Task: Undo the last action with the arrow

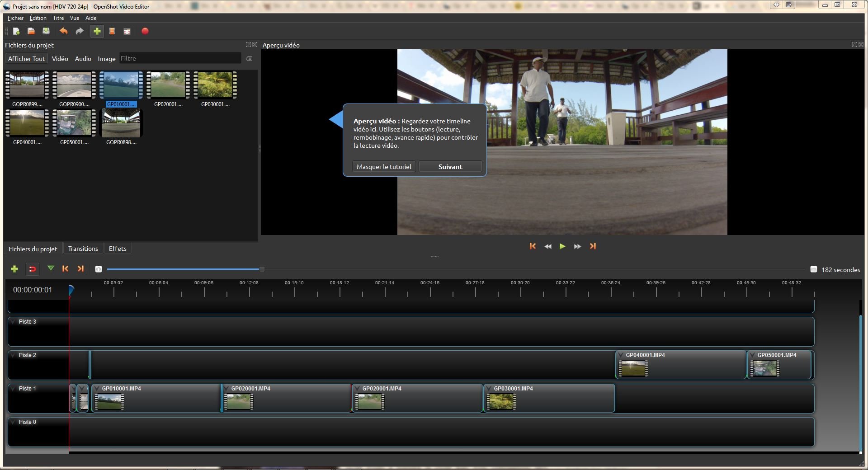Action: point(64,31)
